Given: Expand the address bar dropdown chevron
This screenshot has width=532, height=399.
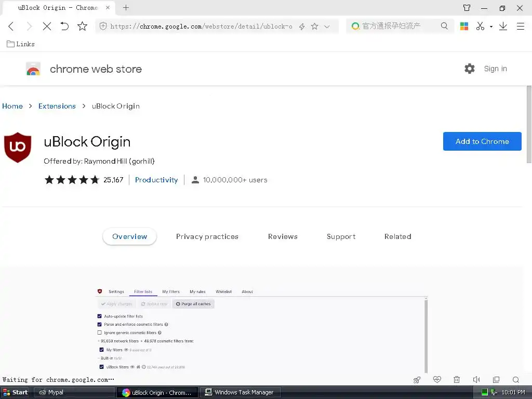Looking at the screenshot, I should point(327,26).
